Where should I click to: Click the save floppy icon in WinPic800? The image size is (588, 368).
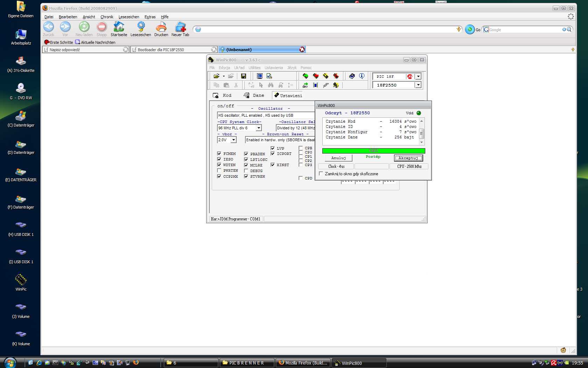[x=244, y=76]
